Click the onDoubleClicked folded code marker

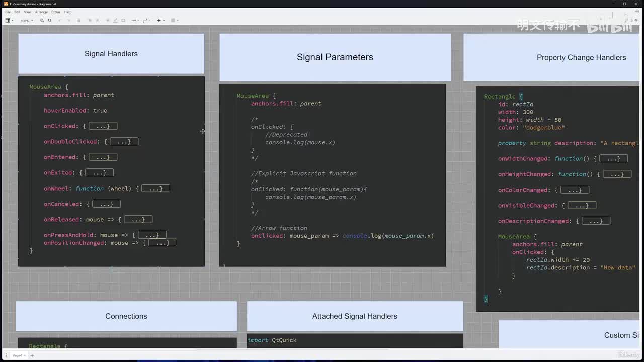[124, 142]
